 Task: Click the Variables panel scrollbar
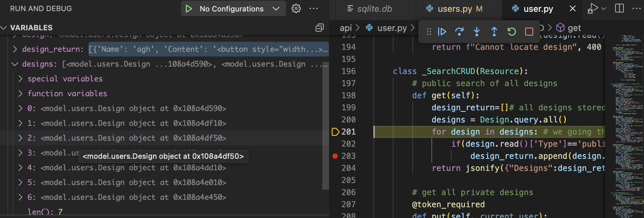(325, 126)
